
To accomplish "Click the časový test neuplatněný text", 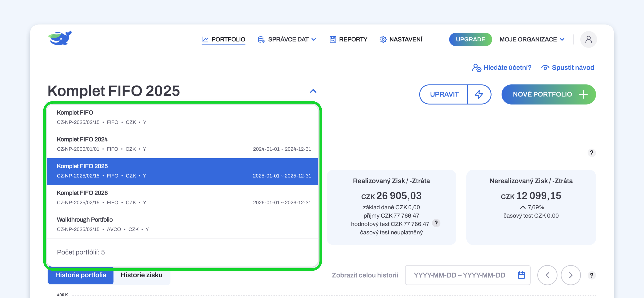I will pos(391,232).
